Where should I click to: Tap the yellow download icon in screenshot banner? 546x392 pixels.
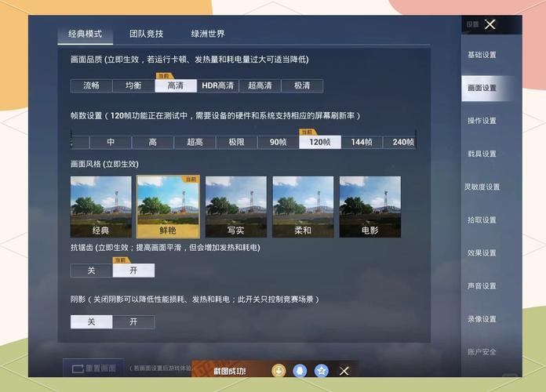click(x=278, y=371)
